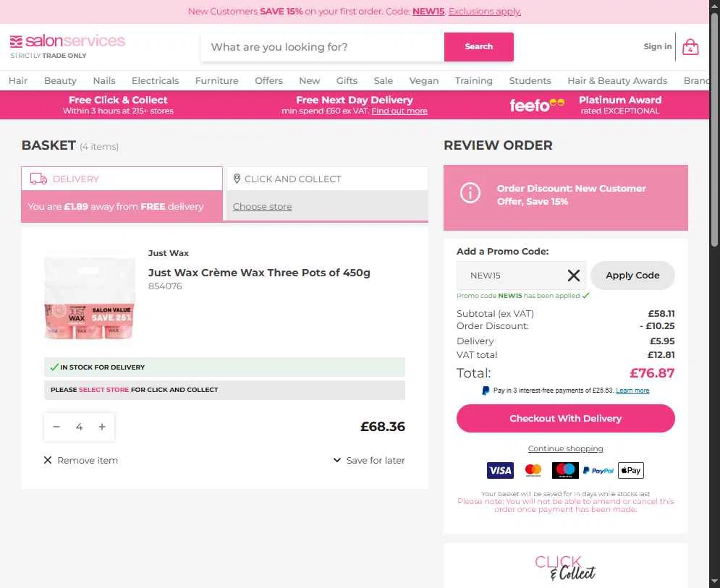The image size is (720, 588).
Task: Open Just Wax Crème Wax product title
Action: [x=259, y=273]
